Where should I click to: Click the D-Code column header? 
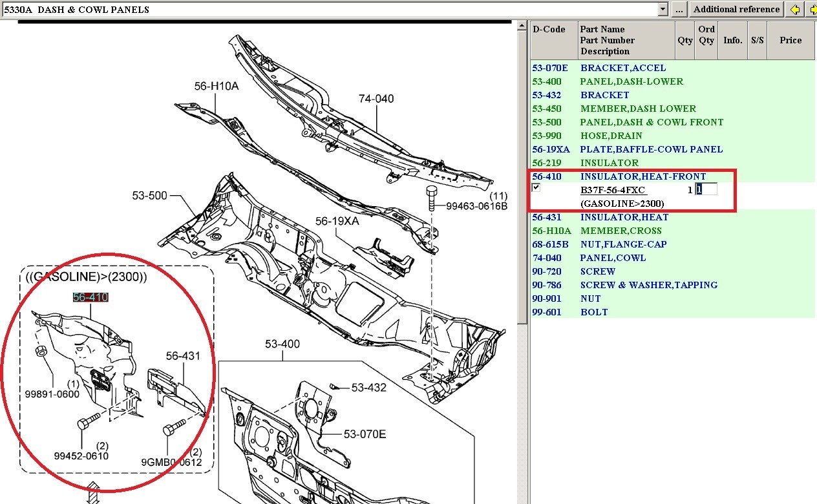[549, 29]
